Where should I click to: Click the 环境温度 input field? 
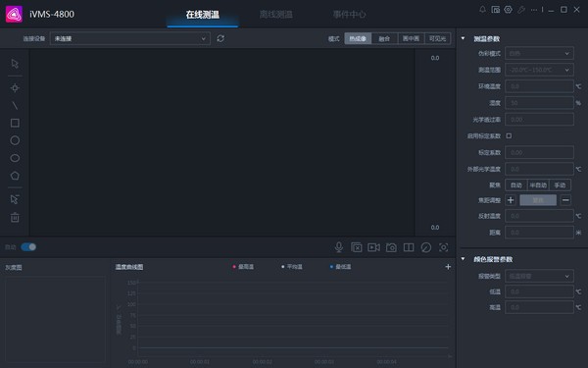539,86
